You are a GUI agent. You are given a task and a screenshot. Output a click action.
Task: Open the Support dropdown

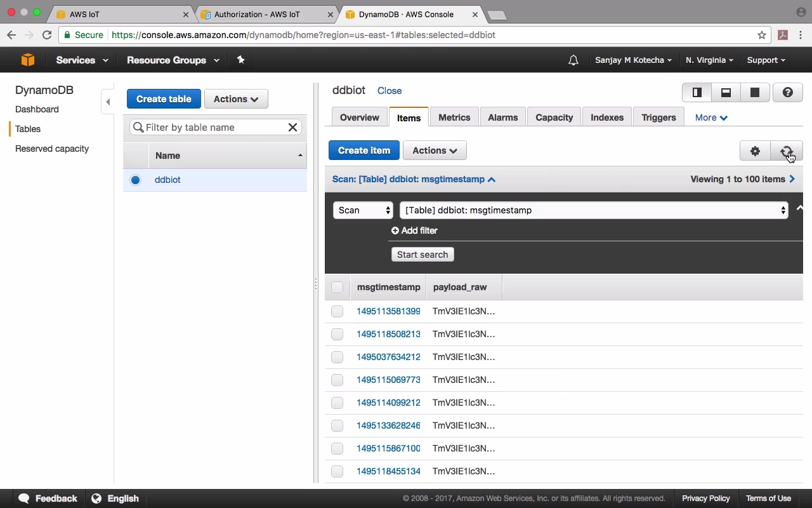(x=766, y=60)
